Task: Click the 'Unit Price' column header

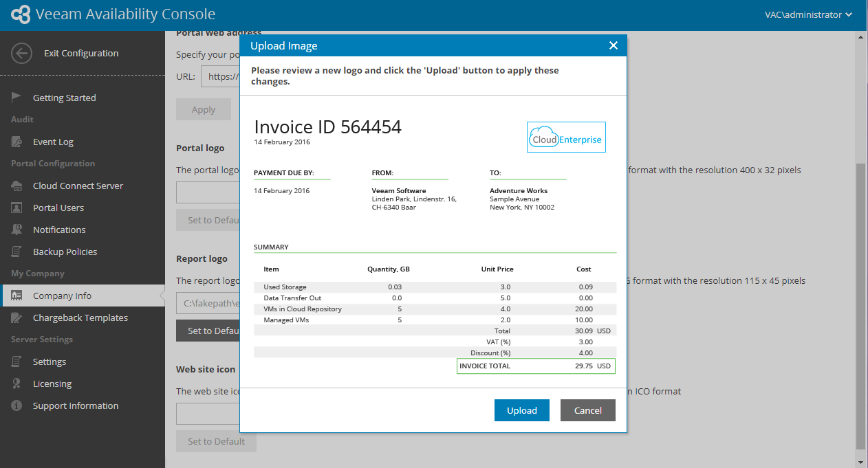Action: [497, 269]
